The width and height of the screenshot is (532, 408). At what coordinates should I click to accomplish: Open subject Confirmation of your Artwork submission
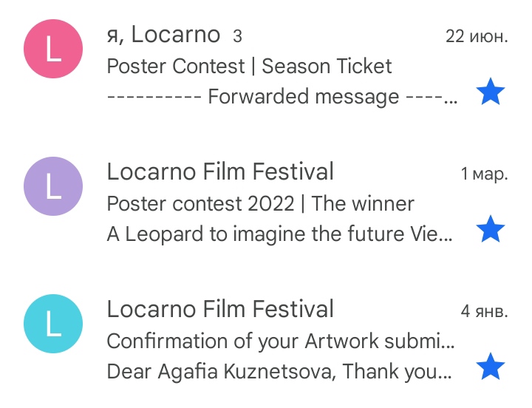(281, 341)
